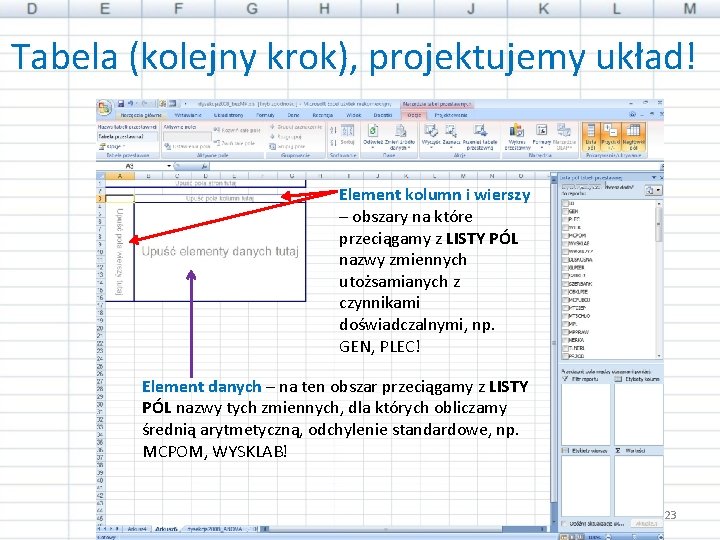Click the Formuły icon in Narzędzia group
Screen dimensions: 720x540
tap(542, 131)
